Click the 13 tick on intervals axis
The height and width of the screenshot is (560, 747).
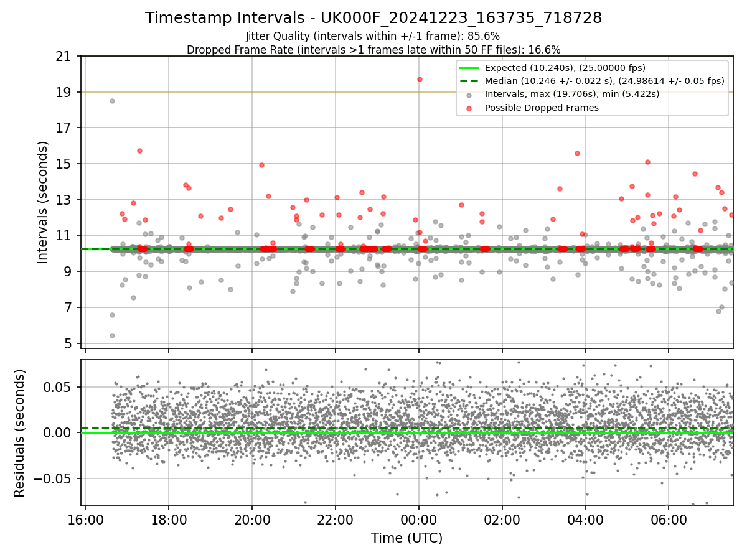(x=63, y=200)
